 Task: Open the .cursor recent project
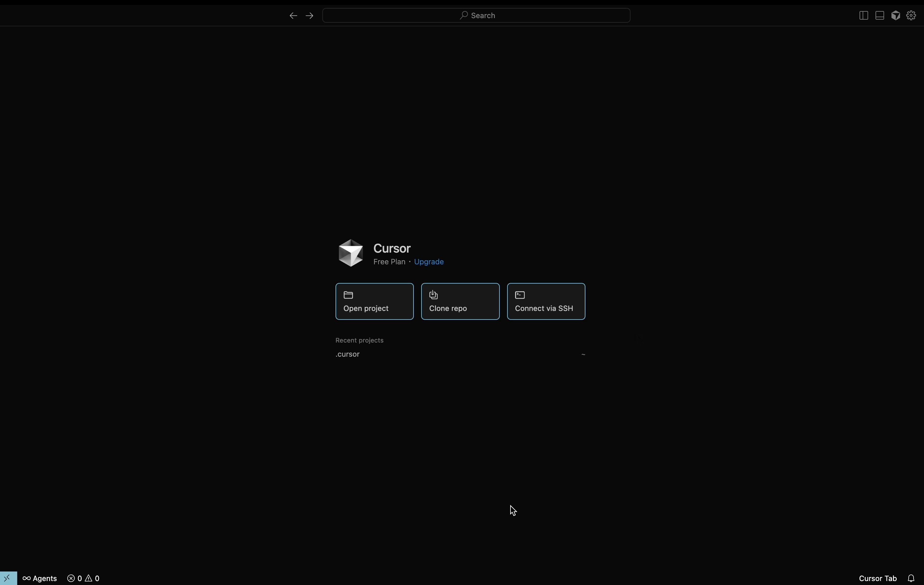(347, 354)
